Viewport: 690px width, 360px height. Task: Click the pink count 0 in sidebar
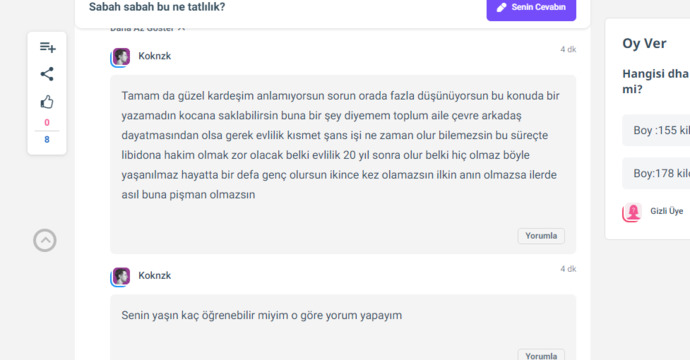[47, 123]
